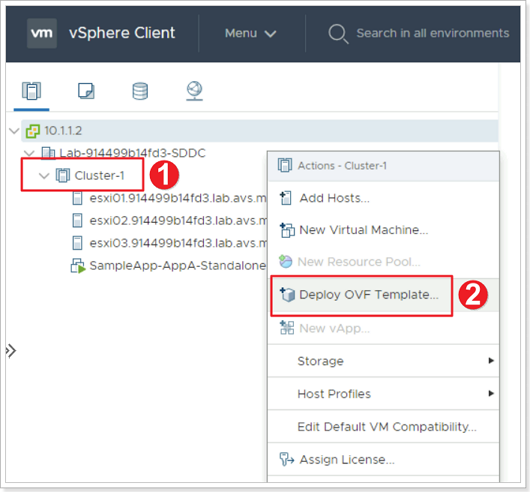Choose Assign License... menu entry
This screenshot has height=492, width=530.
[383, 460]
